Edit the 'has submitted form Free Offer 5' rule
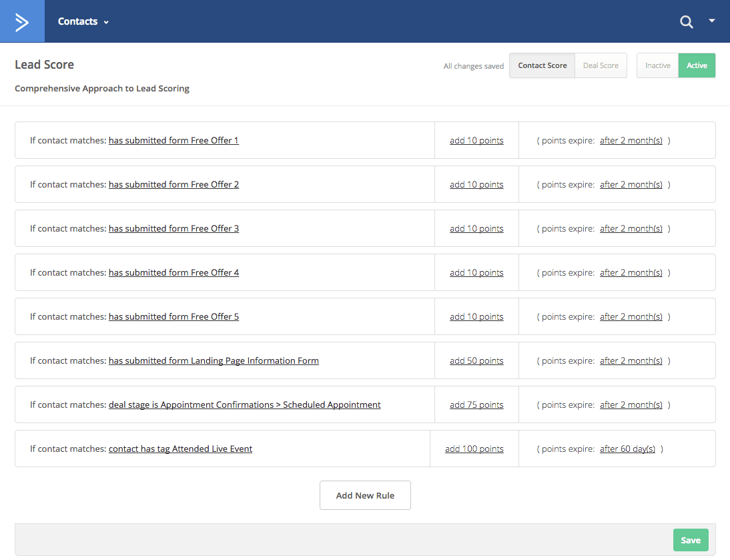Viewport: 730px width, 560px height. (173, 316)
